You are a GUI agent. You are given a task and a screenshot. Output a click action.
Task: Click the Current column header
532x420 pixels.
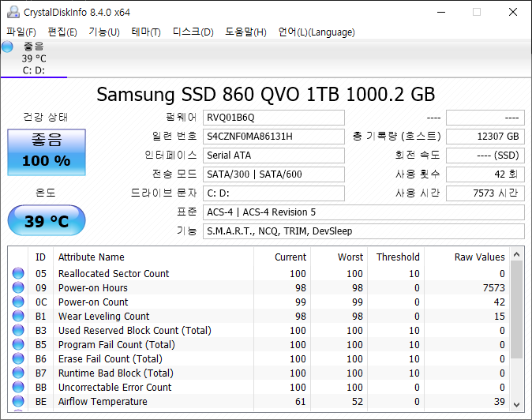coord(282,257)
